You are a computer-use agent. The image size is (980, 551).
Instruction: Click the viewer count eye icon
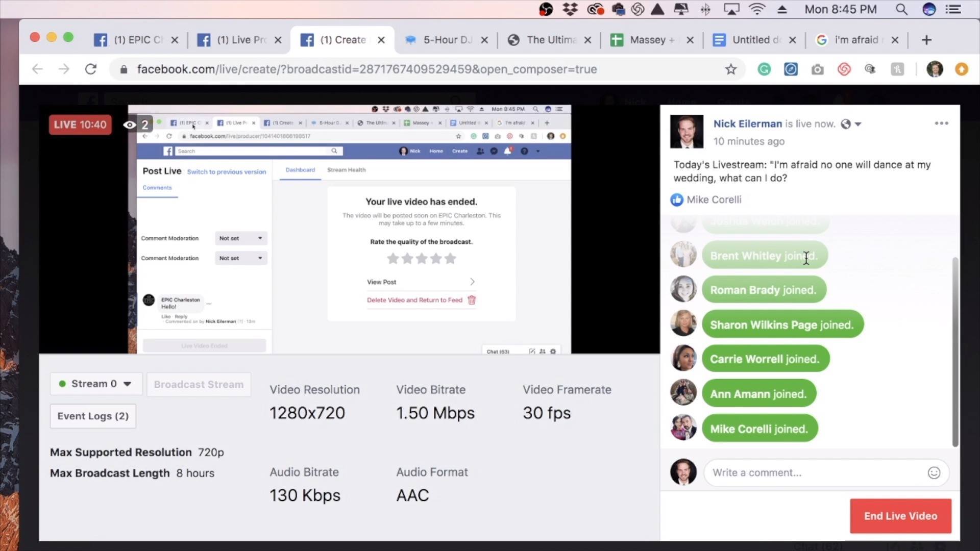click(x=130, y=124)
